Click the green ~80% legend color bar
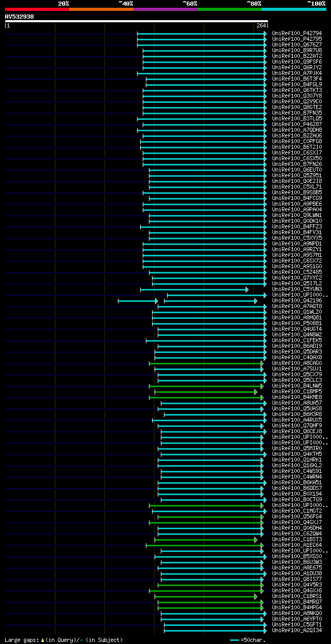Viewport: 331px width, 644px height. 230,9
